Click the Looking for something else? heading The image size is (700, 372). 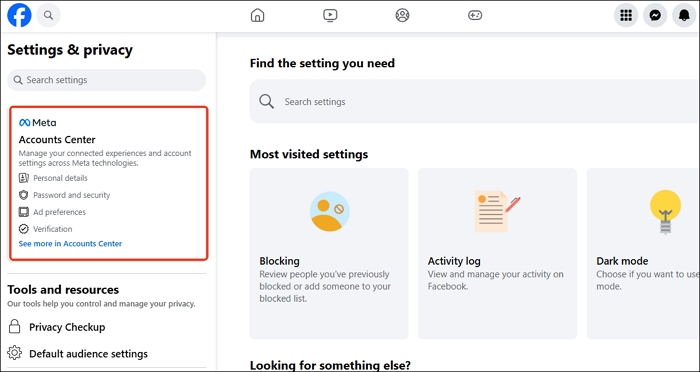tap(330, 365)
